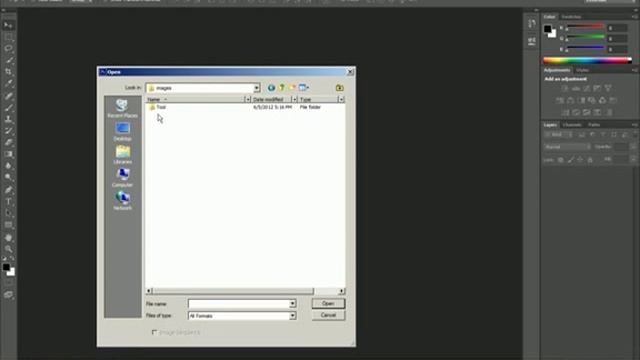Sort by Date modified column header
The image size is (640, 360).
(271, 99)
